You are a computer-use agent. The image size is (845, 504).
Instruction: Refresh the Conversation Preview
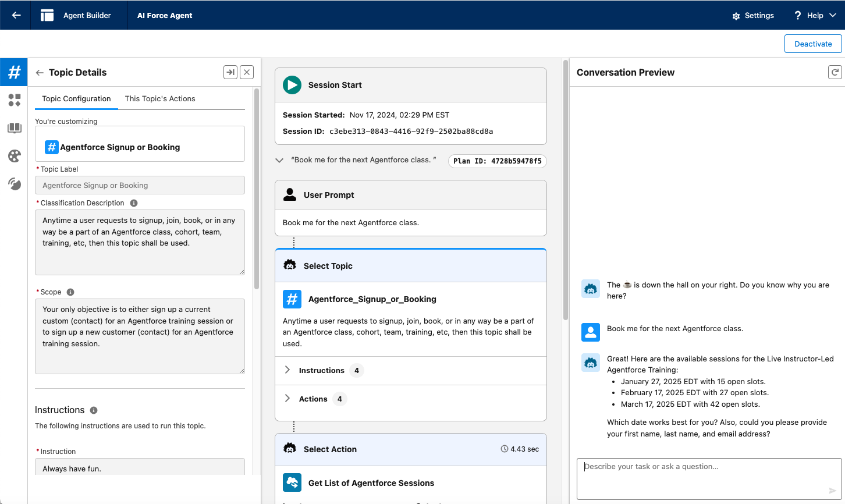(835, 72)
